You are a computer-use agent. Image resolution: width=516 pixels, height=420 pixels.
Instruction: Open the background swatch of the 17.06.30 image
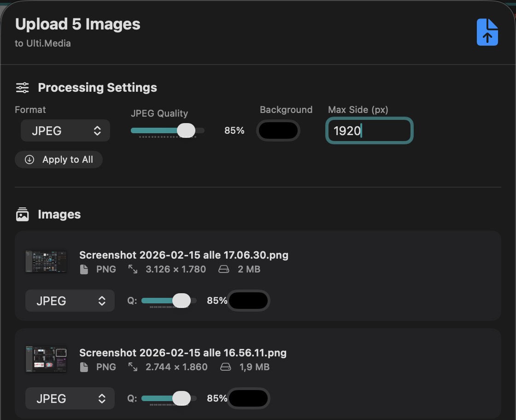(x=248, y=301)
